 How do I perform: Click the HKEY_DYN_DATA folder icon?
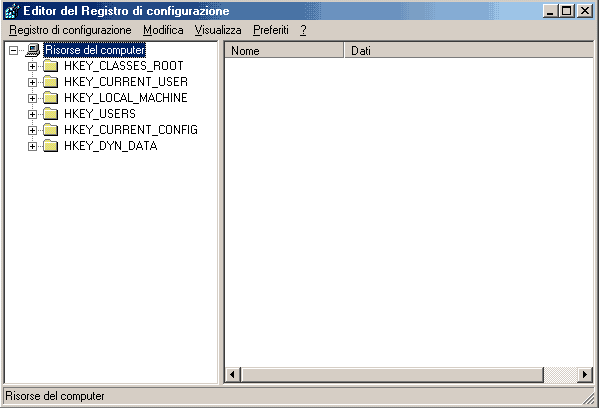pos(50,146)
